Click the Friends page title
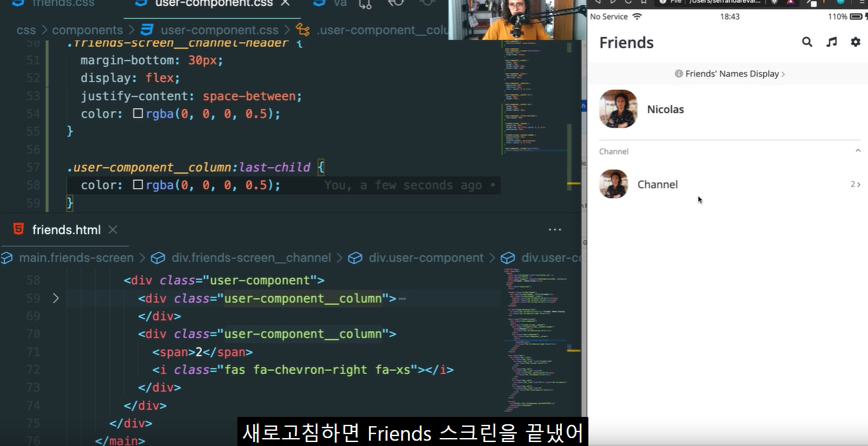The width and height of the screenshot is (868, 446). [x=626, y=42]
